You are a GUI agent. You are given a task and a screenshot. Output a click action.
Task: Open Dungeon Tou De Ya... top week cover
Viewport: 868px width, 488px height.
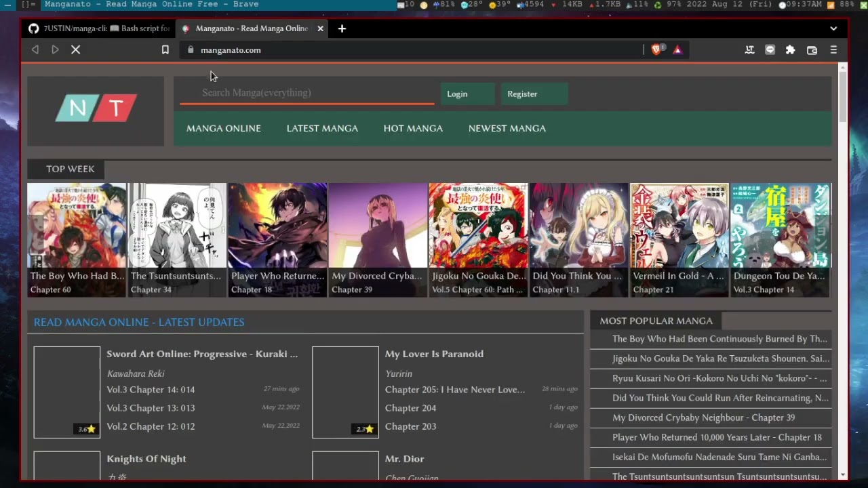[780, 239]
